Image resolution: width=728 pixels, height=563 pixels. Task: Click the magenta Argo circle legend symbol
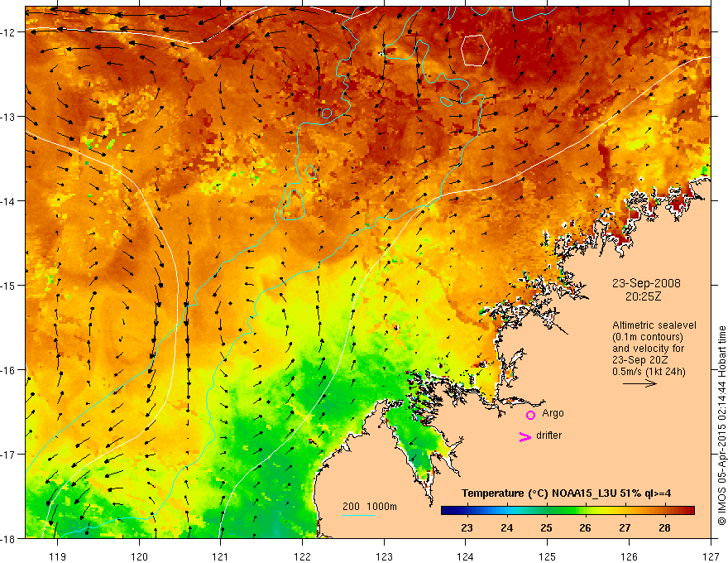point(530,415)
